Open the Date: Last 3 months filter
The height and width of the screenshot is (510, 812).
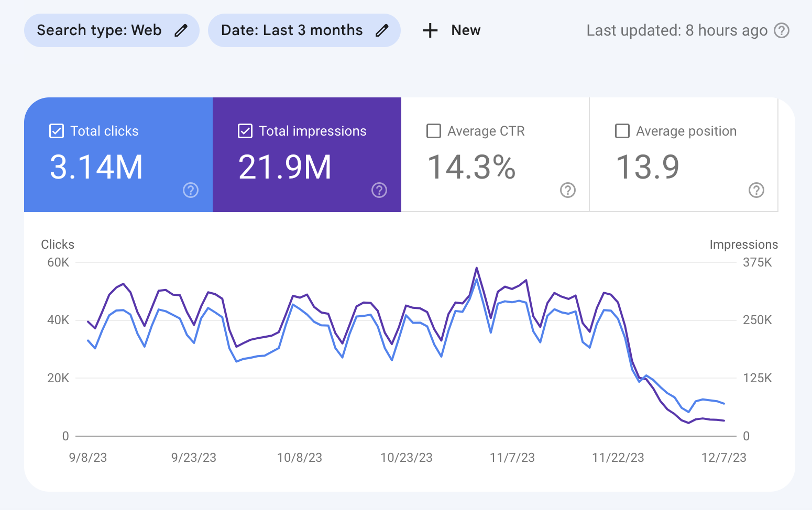point(292,30)
